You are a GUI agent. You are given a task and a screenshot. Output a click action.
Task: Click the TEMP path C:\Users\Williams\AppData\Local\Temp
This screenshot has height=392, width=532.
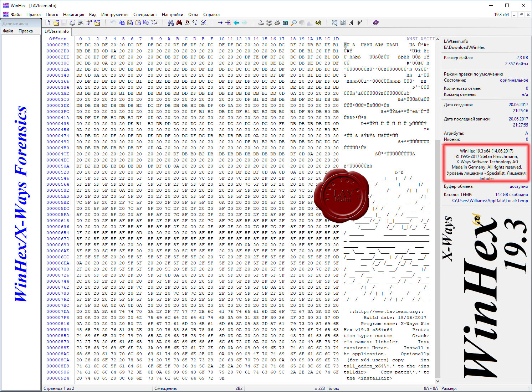coord(490,201)
